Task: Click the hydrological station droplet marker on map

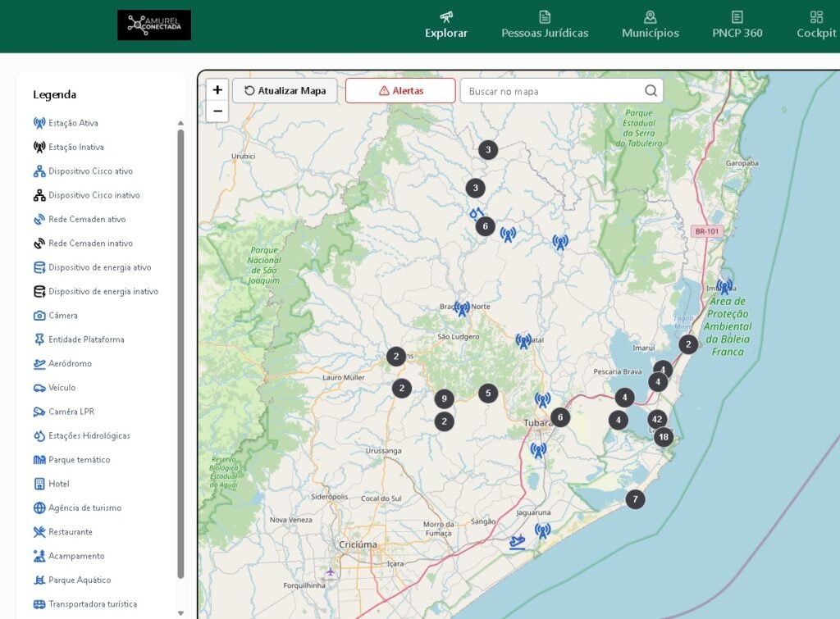Action: 475,213
